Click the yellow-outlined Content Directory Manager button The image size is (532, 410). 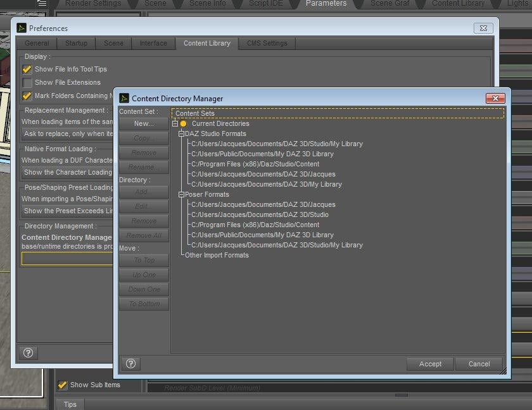(x=67, y=259)
